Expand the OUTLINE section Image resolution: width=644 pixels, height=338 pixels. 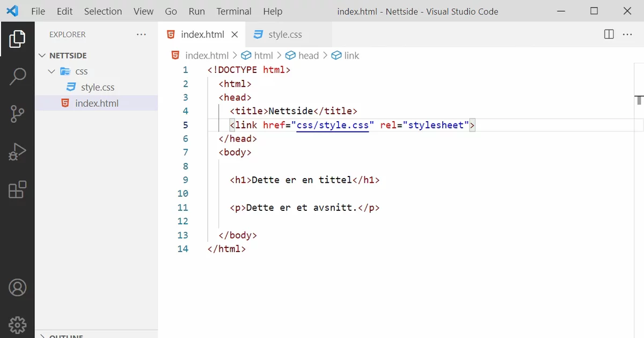coord(43,336)
